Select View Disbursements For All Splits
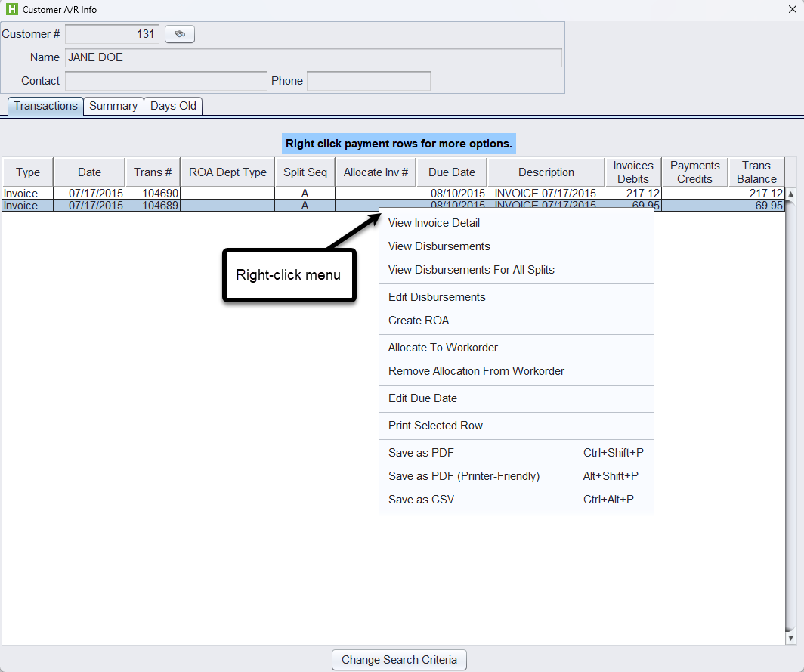804x672 pixels. [471, 270]
